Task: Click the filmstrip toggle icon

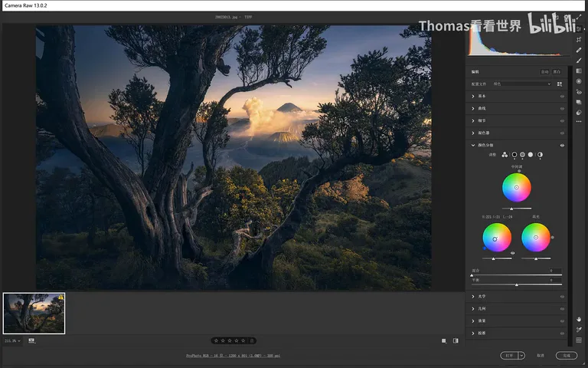Action: tap(31, 341)
